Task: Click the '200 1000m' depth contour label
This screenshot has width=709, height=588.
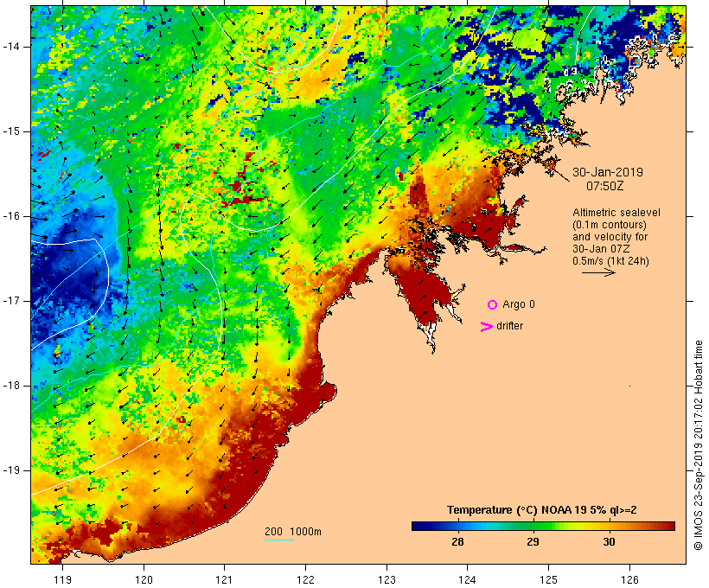Action: click(x=293, y=532)
